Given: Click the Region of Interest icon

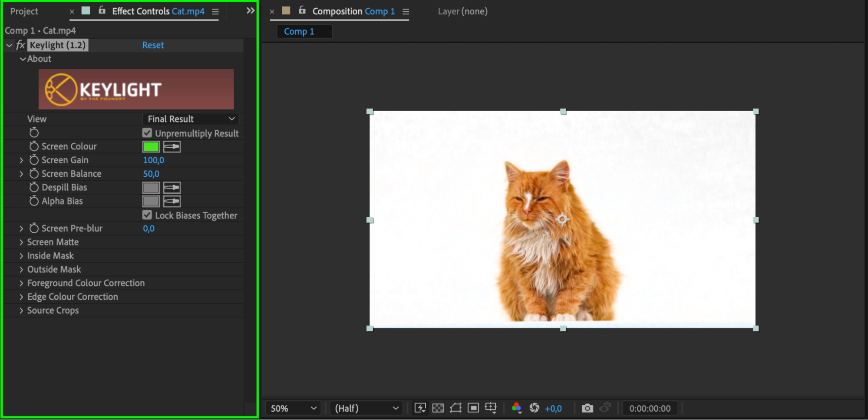Looking at the screenshot, I should click(x=473, y=408).
